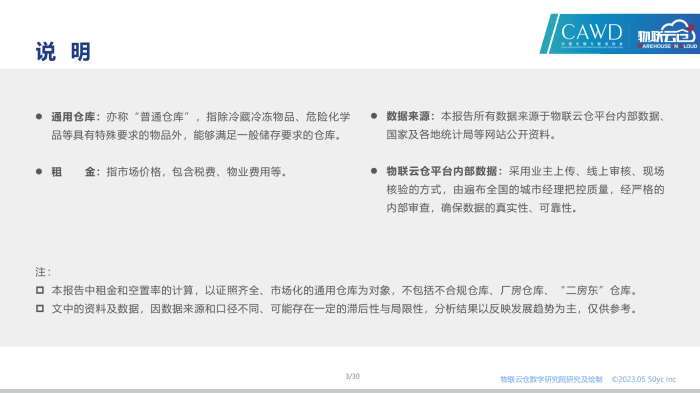This screenshot has height=393, width=700.
Task: Click the sentence mentioning “二房东”仓库
Action: coord(344,291)
